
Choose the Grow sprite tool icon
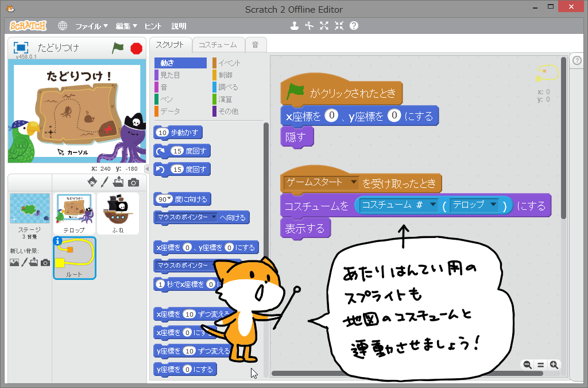click(324, 26)
